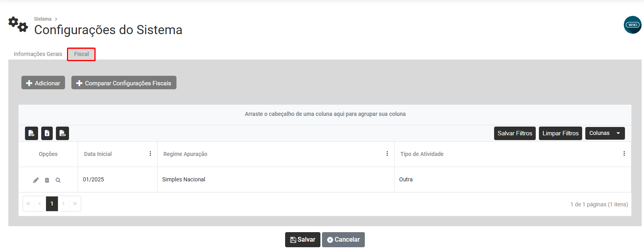Open Tipo de Atividade column menu
This screenshot has width=644, height=250.
point(624,154)
